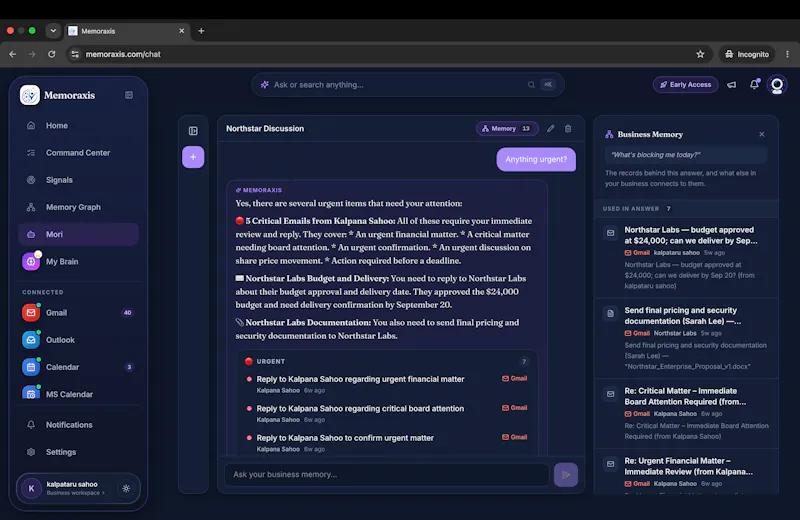This screenshot has height=520, width=800.
Task: Click mail icon beside Northstar Labs budget record
Action: coord(610,233)
